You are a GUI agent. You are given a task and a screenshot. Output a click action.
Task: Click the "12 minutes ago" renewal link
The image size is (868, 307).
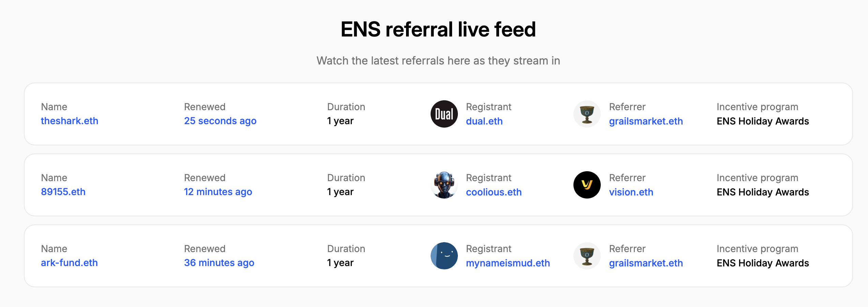[218, 192]
